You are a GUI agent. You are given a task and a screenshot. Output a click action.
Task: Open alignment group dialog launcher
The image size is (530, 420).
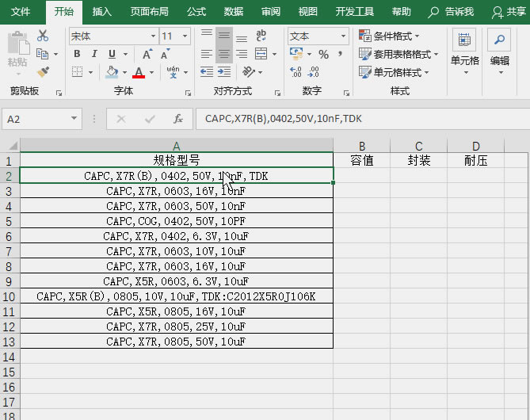pyautogui.click(x=277, y=93)
